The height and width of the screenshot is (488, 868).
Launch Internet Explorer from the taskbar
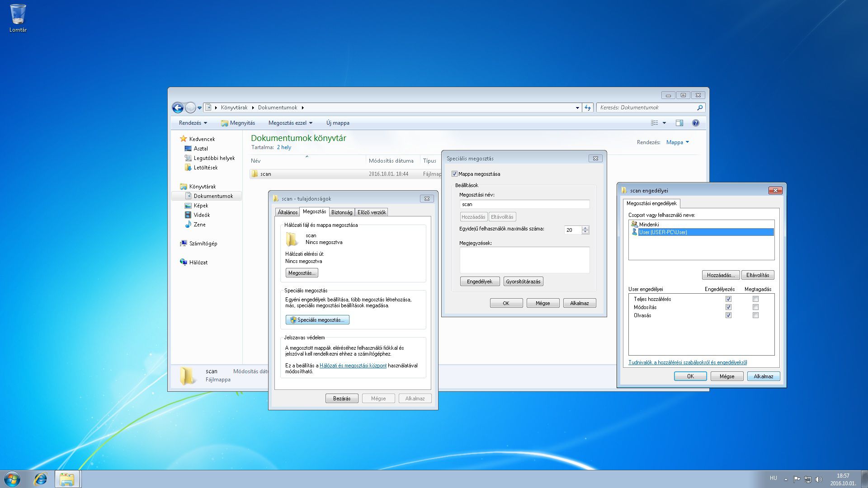40,479
